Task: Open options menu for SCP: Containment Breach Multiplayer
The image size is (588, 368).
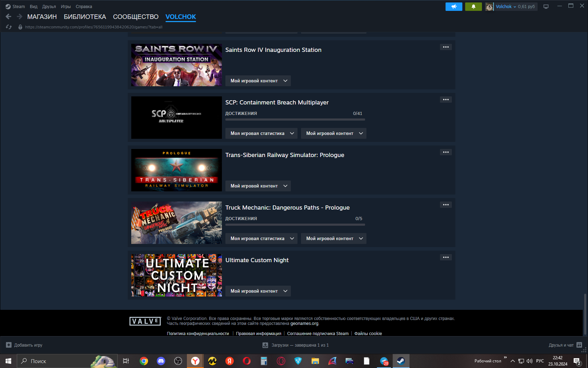Action: click(446, 100)
